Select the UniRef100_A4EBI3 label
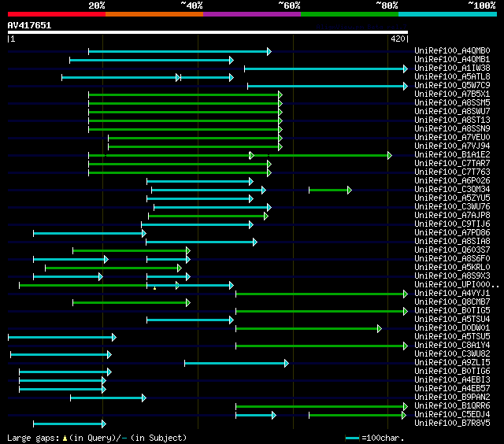504x444 pixels. coord(452,380)
